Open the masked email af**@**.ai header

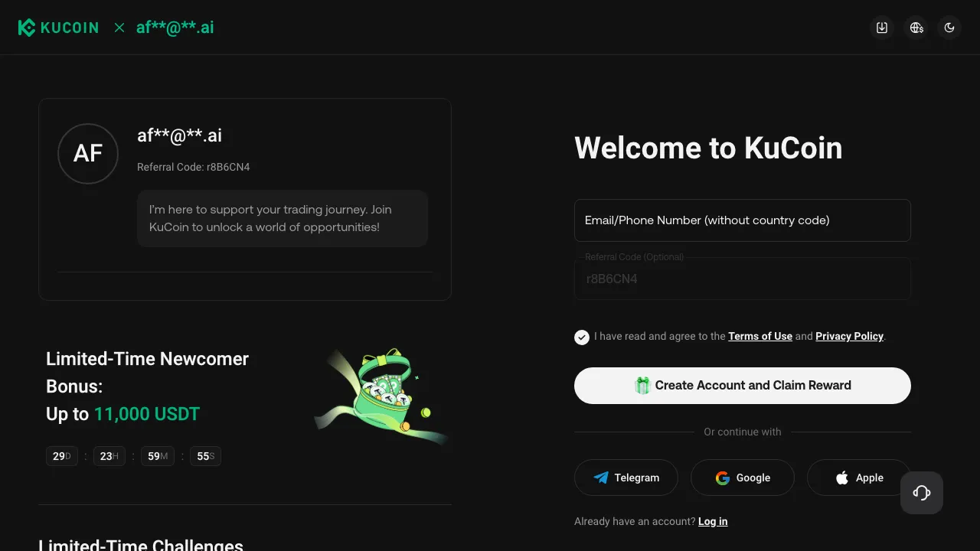click(x=175, y=28)
